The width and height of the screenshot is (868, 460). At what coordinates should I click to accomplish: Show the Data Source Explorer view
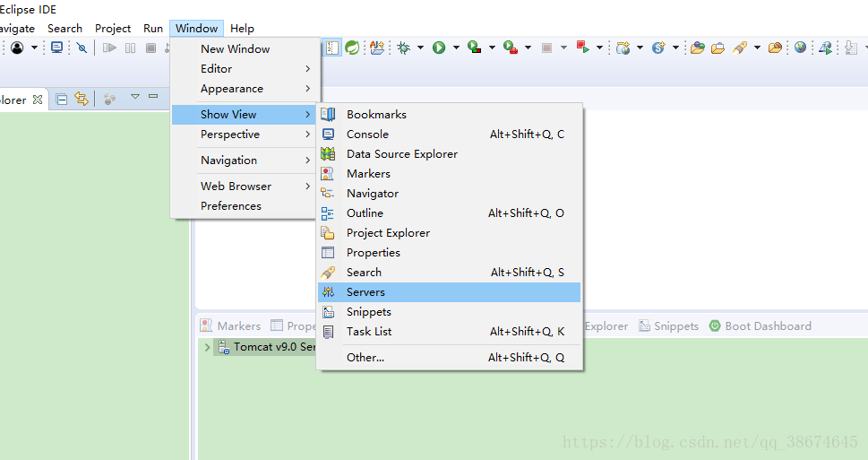(449, 153)
